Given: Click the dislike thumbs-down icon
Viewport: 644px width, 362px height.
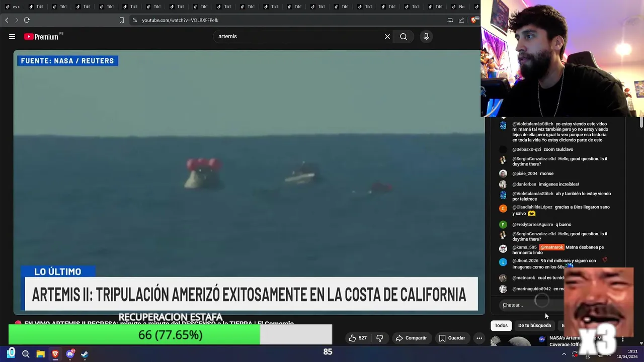Looking at the screenshot, I should click(x=380, y=338).
